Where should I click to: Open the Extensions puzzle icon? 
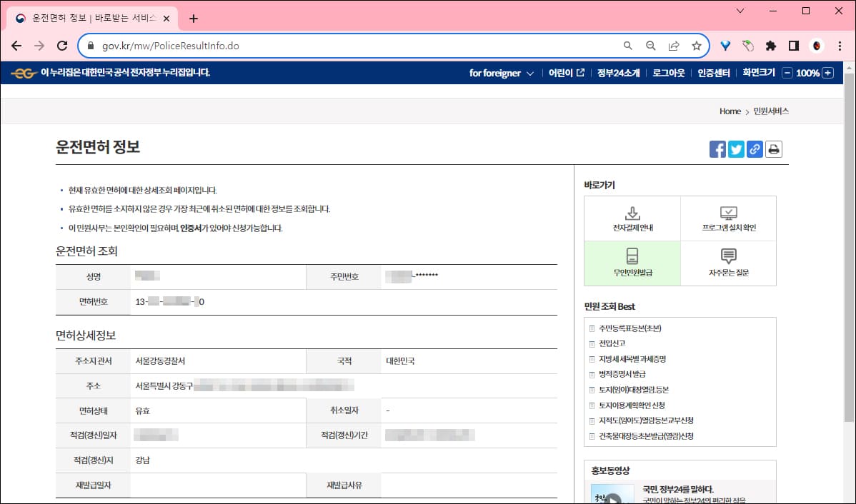[x=771, y=46]
